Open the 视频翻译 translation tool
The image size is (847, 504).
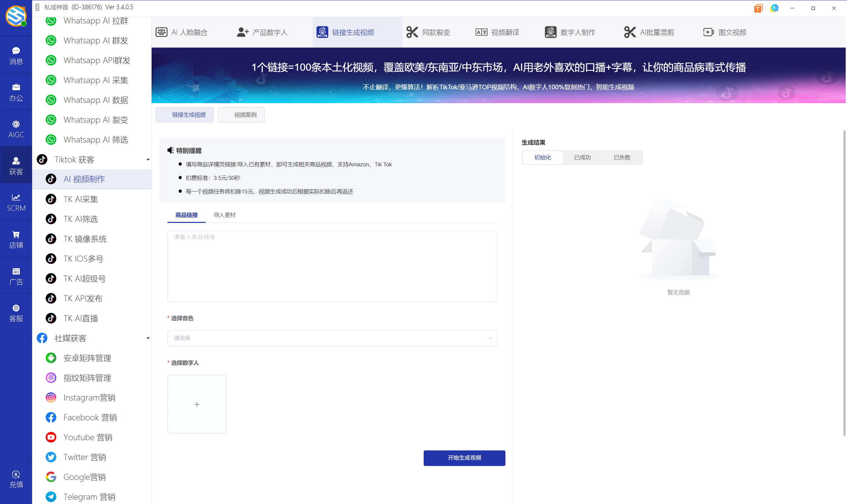click(497, 32)
